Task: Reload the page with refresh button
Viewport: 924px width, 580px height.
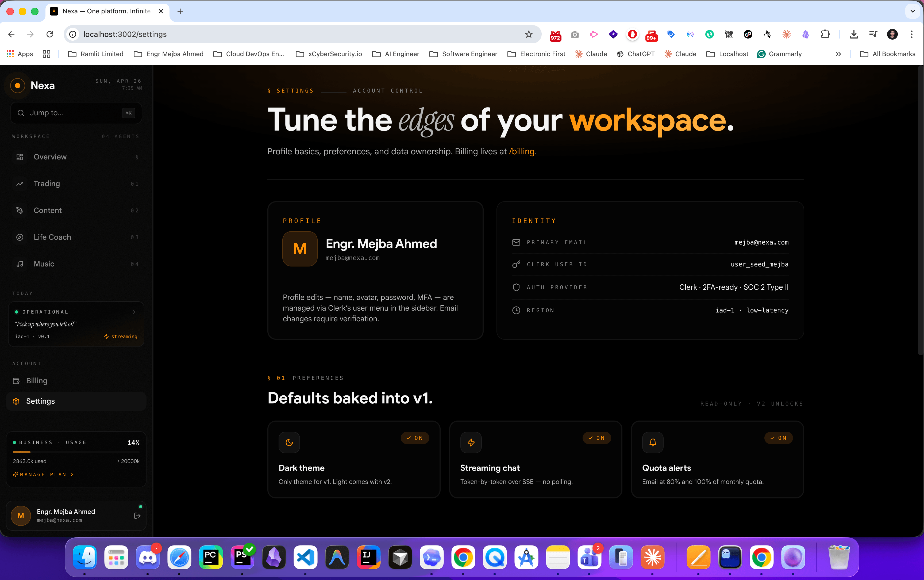Action: point(50,34)
